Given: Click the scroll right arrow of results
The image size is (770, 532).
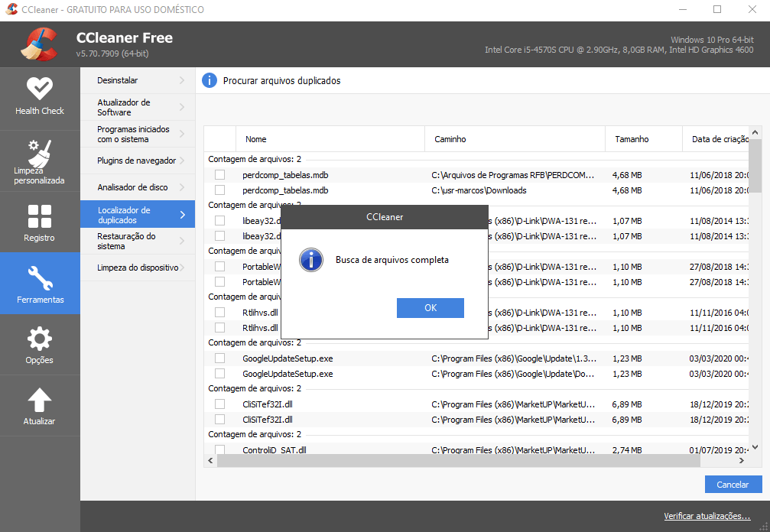Looking at the screenshot, I should [x=742, y=460].
